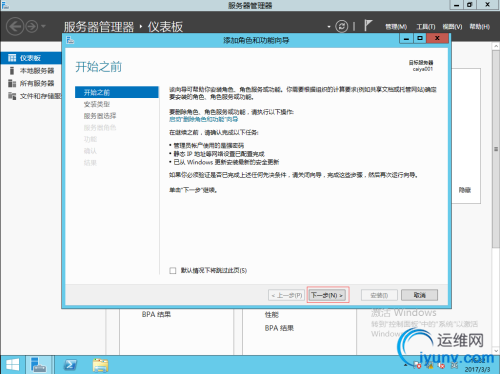Screen dimensions: 500x374
Task: Launch PowerShell from the taskbar
Action: (x=70, y=365)
